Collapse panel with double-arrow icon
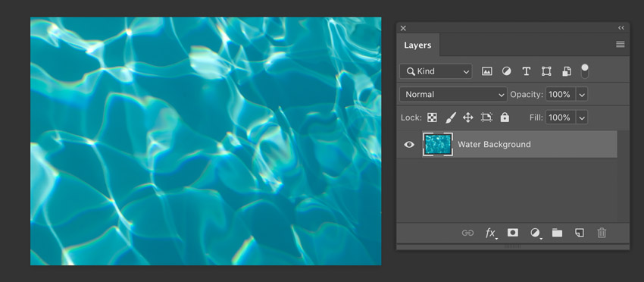 tap(621, 28)
